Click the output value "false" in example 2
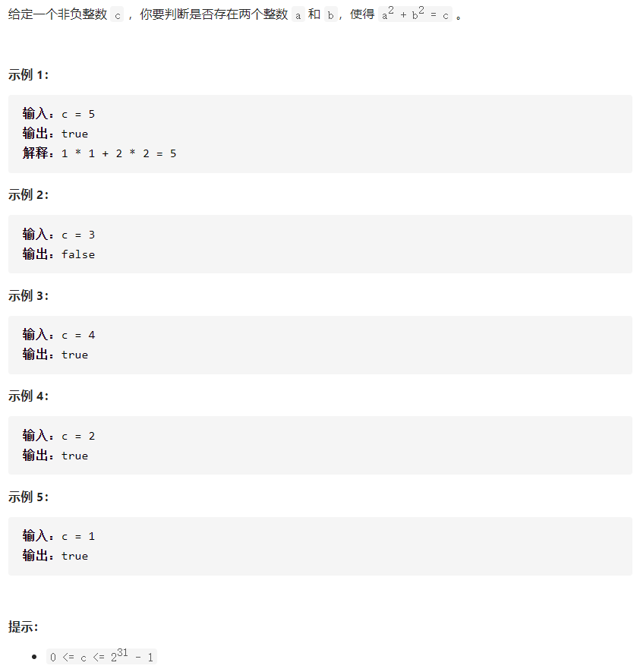This screenshot has width=637, height=672. (78, 254)
